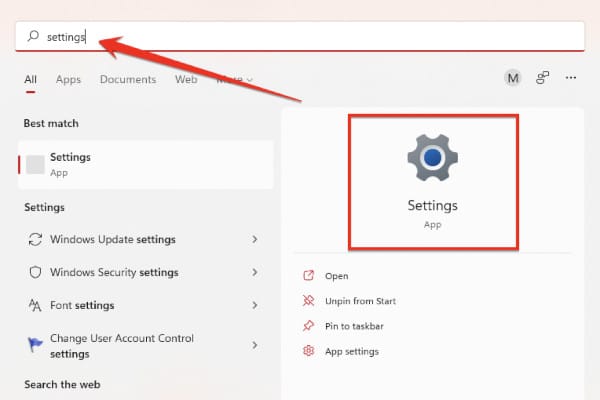The width and height of the screenshot is (600, 400).
Task: Click the search magnifier icon
Action: [x=33, y=36]
